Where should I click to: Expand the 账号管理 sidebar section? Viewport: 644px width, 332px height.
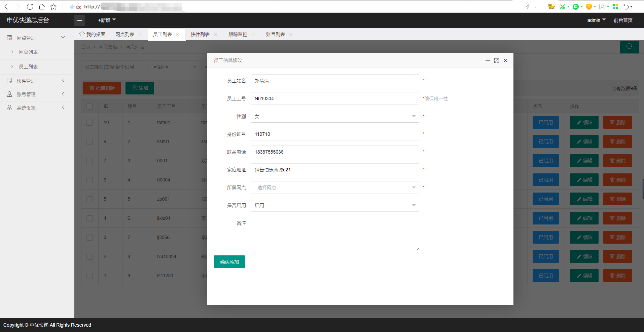tap(63, 94)
